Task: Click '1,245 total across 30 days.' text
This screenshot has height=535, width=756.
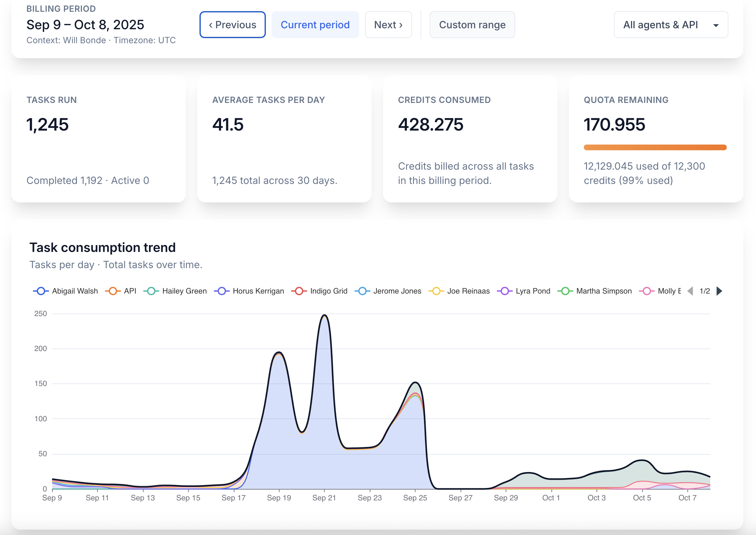Action: click(275, 180)
